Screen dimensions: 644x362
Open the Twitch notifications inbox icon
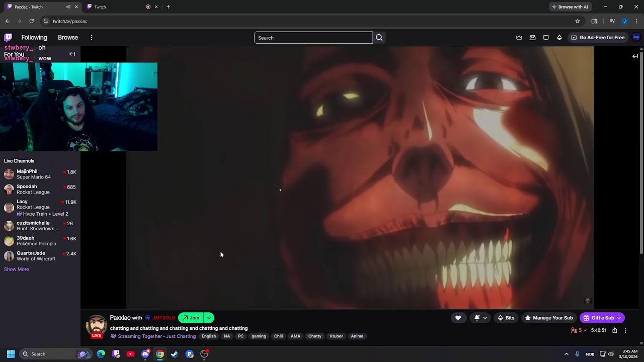pos(532,37)
